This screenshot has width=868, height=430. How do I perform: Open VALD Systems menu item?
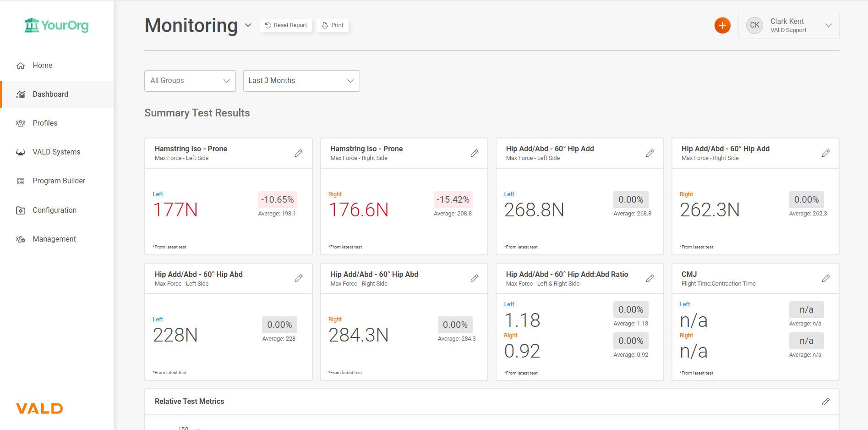click(57, 152)
